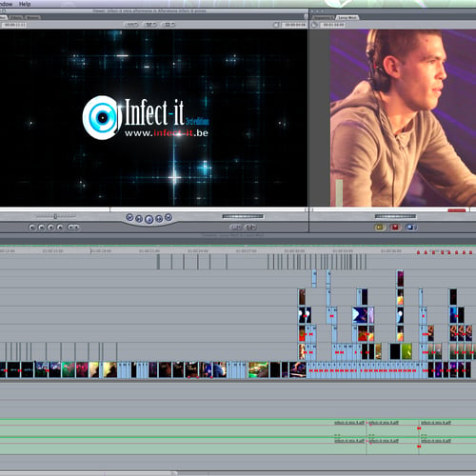Click the Play button in the Viewer transport

[149, 219]
